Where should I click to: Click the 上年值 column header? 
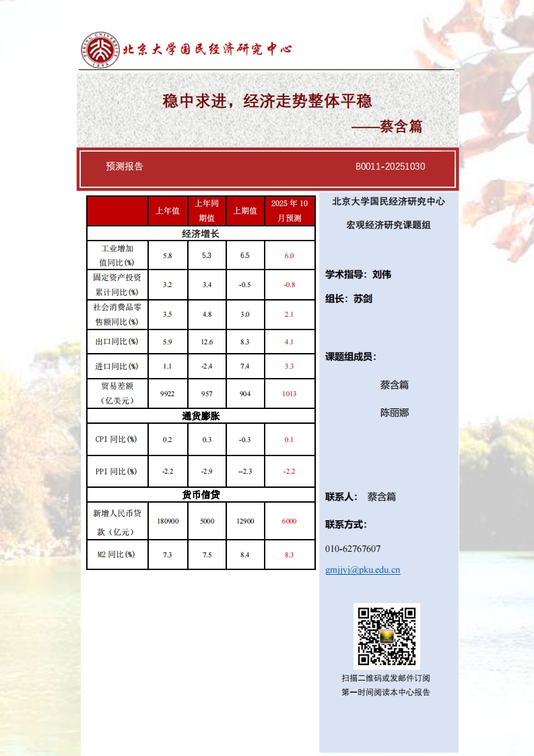(168, 211)
